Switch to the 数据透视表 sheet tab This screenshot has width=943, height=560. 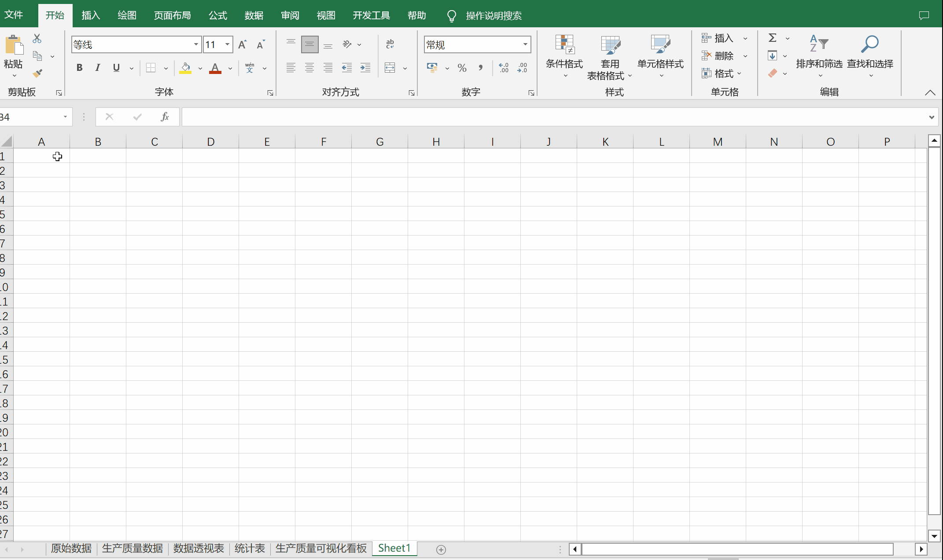click(199, 549)
